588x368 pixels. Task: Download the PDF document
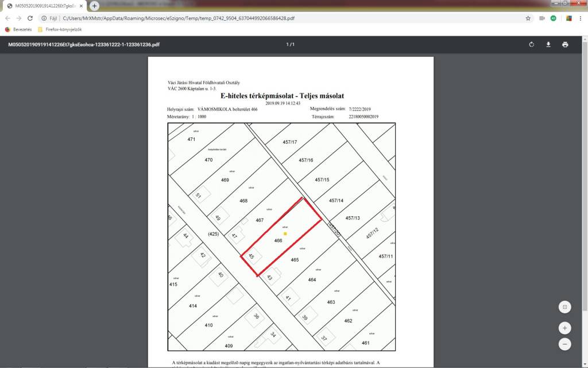pos(548,44)
